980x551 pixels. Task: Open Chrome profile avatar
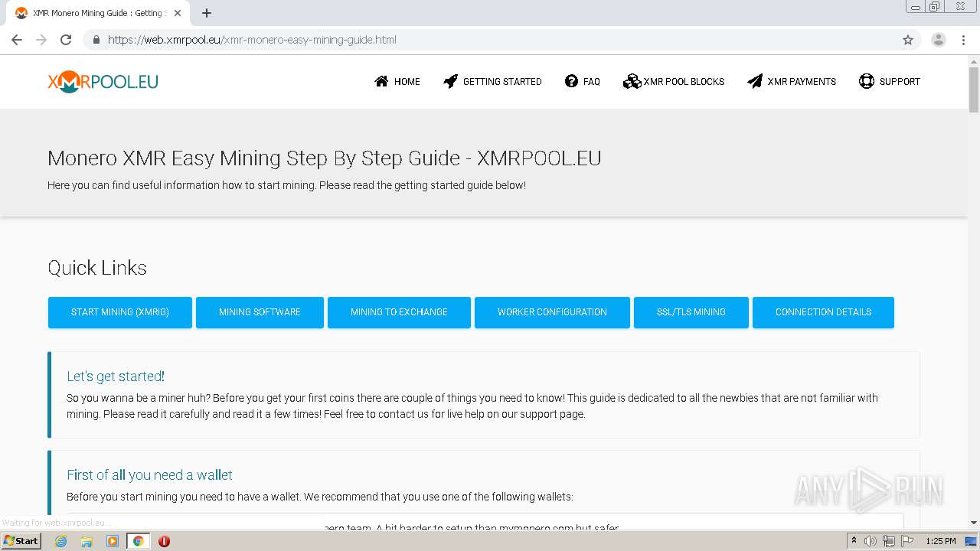[939, 40]
